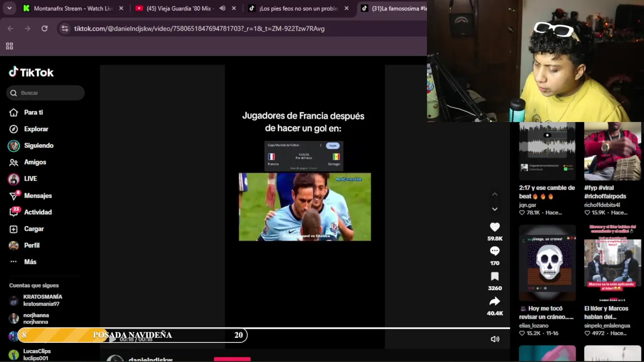644x362 pixels.
Task: Open the LIVE section
Action: [30, 178]
